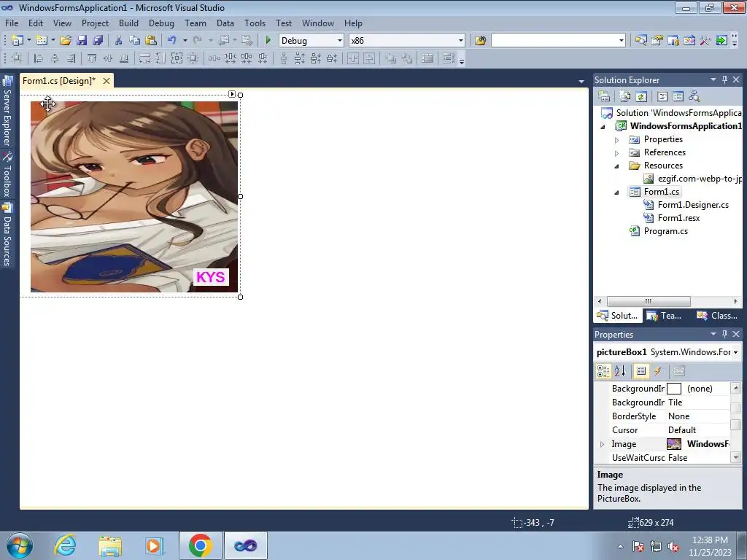Click the Make Horizontal Spacing Equal icon
The image size is (747, 560).
[x=214, y=58]
